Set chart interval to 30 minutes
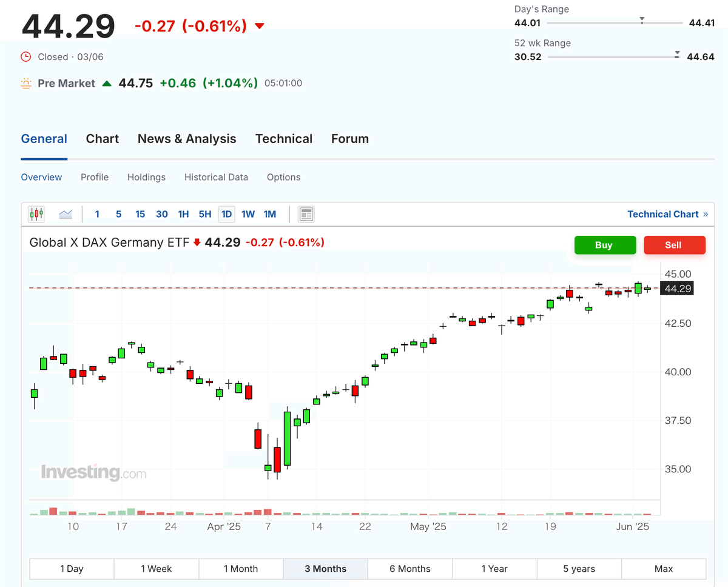This screenshot has width=728, height=587. [x=162, y=214]
